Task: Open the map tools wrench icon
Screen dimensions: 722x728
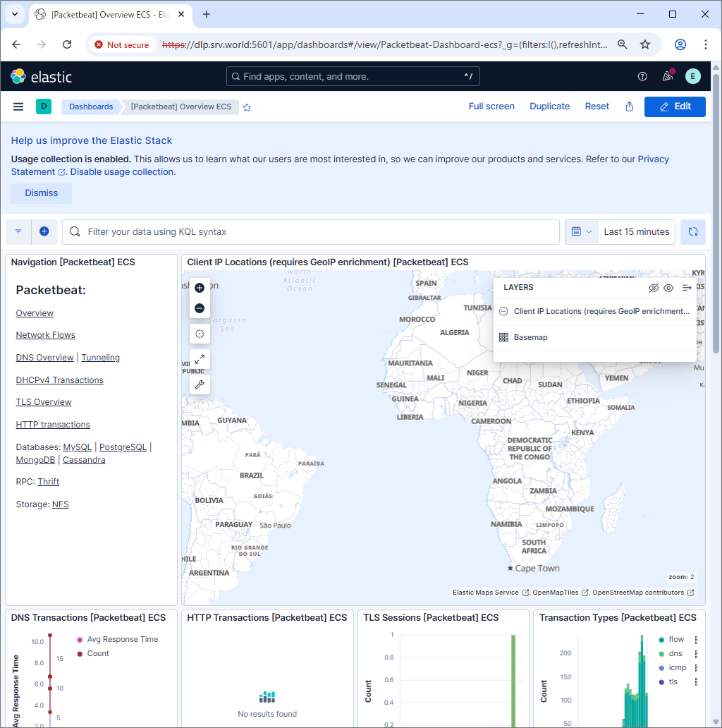Action: click(200, 384)
